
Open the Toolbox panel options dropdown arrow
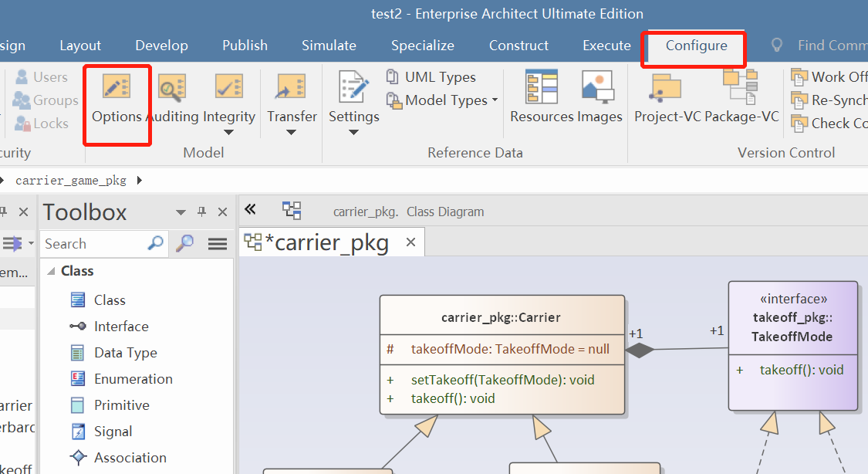(x=181, y=212)
